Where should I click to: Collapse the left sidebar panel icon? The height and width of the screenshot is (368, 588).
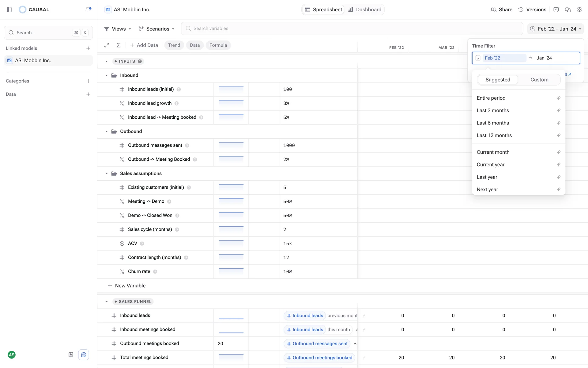[x=9, y=10]
